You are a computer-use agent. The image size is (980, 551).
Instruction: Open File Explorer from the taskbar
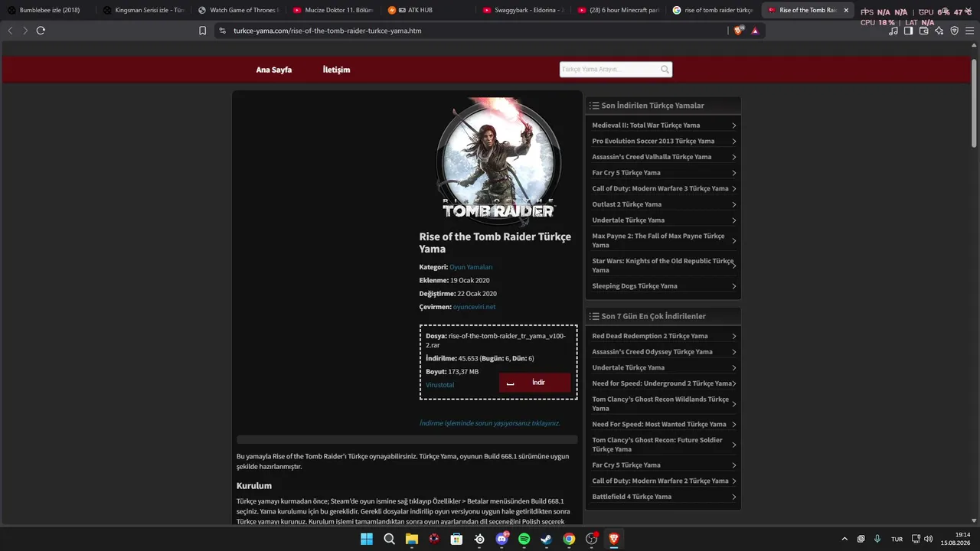412,539
